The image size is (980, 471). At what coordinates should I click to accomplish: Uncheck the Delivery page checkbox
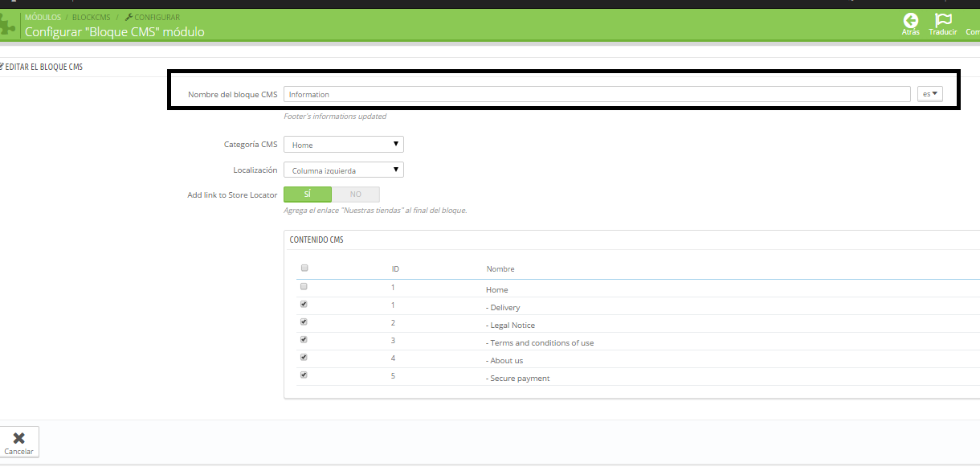pos(304,305)
